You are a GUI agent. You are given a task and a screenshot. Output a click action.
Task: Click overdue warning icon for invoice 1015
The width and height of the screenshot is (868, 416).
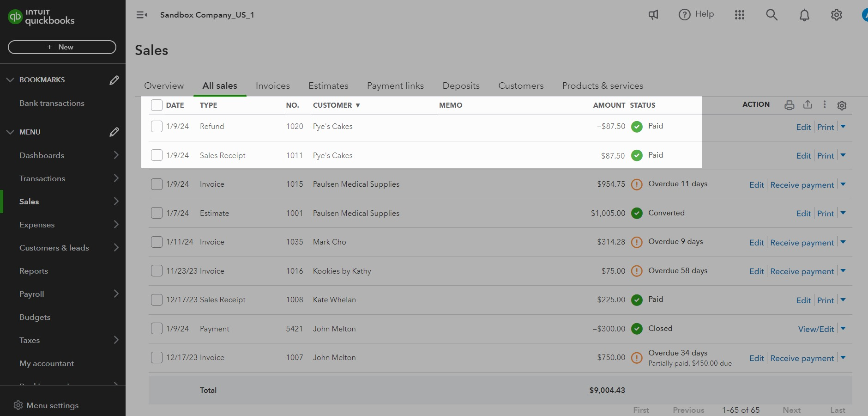pyautogui.click(x=637, y=184)
